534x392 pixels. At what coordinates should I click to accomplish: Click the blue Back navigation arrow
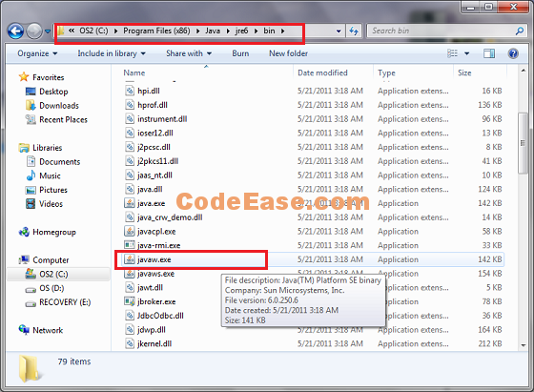(x=15, y=31)
